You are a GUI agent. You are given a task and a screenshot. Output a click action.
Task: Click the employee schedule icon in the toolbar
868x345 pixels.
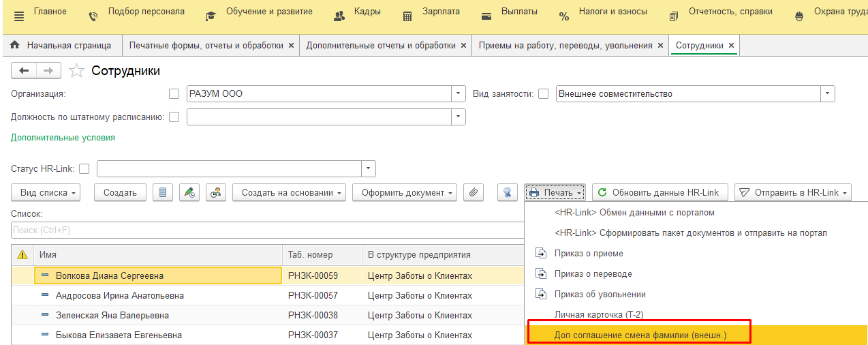pyautogui.click(x=216, y=192)
